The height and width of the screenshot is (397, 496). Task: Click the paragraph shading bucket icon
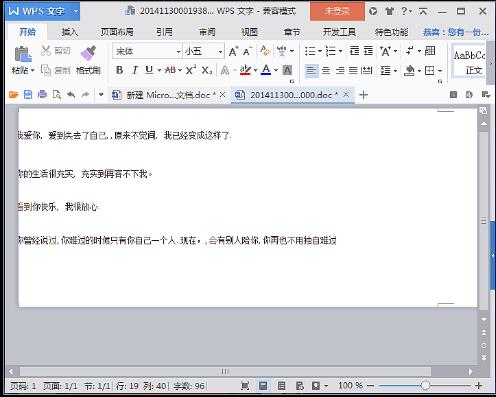pos(409,70)
